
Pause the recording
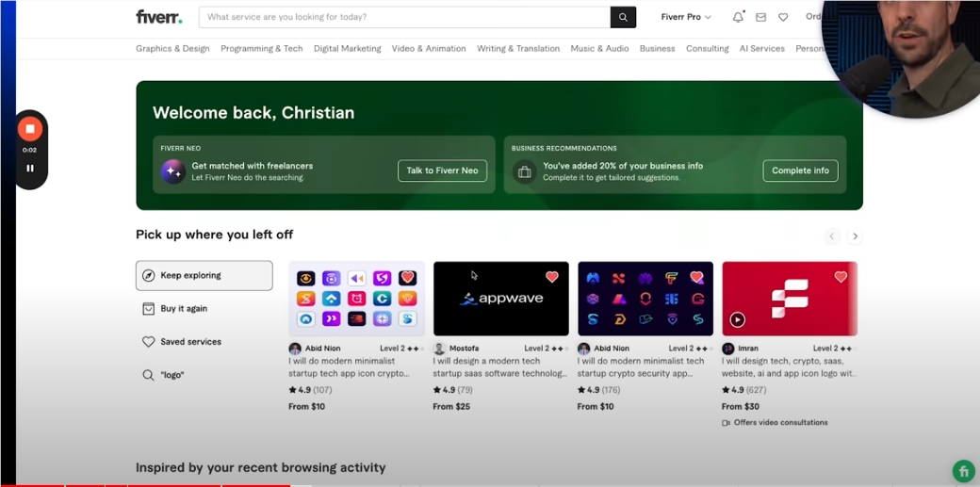30,169
